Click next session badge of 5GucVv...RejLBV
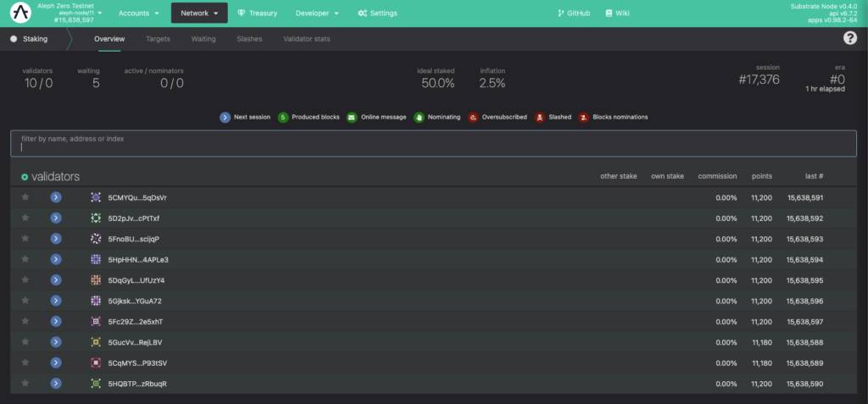The image size is (868, 404). click(56, 342)
